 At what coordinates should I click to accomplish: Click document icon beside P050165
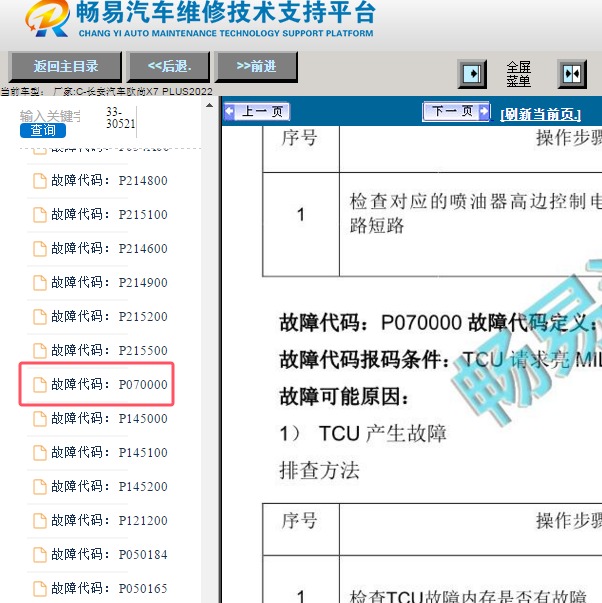coord(40,589)
